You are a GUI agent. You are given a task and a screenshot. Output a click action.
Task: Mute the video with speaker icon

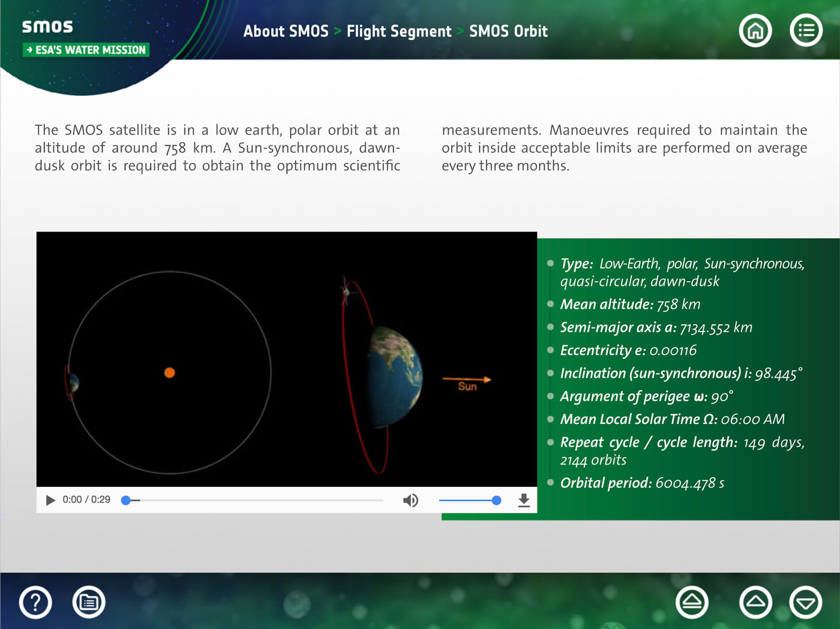pos(410,500)
